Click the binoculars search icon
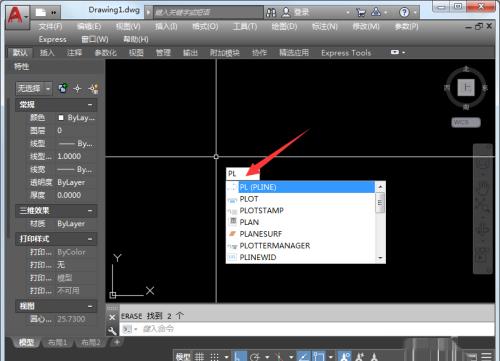This screenshot has width=500, height=361. (271, 13)
